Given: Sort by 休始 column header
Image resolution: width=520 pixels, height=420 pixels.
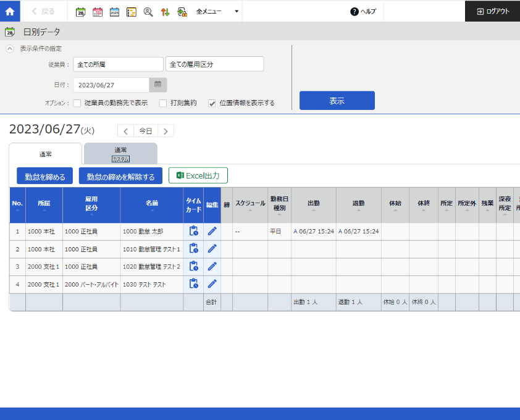Looking at the screenshot, I should tap(395, 205).
